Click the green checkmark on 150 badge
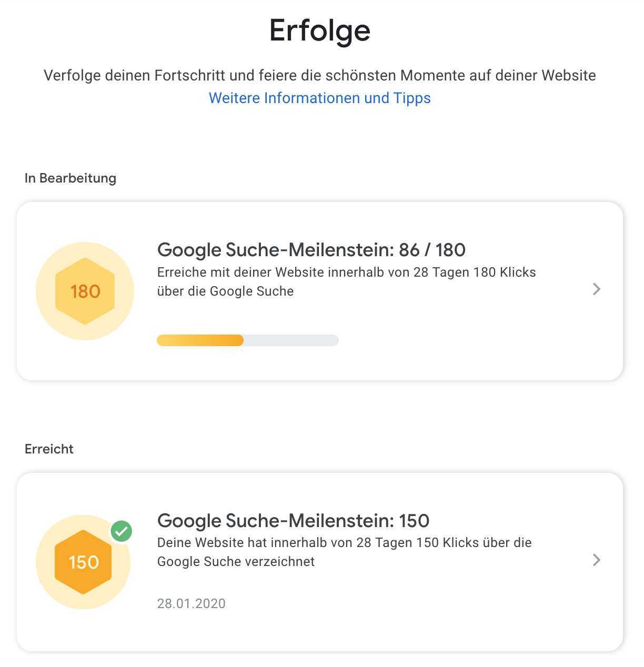 coord(122,531)
